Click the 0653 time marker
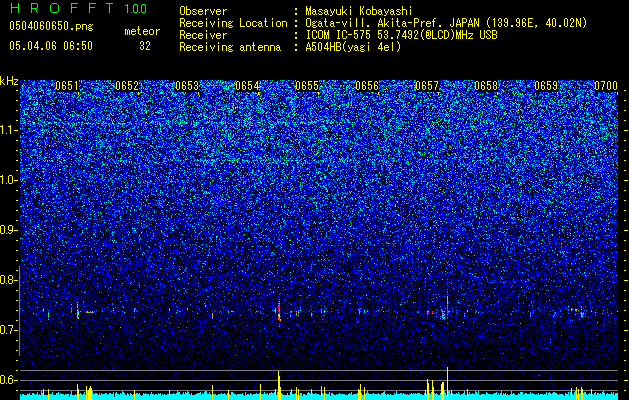The image size is (629, 400). coord(187,86)
